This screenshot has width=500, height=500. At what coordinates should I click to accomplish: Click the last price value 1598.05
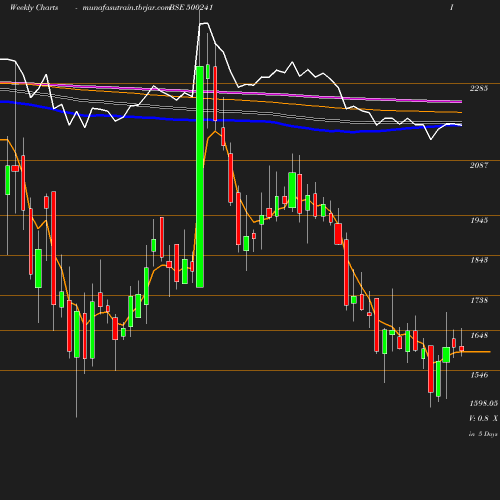(x=484, y=403)
